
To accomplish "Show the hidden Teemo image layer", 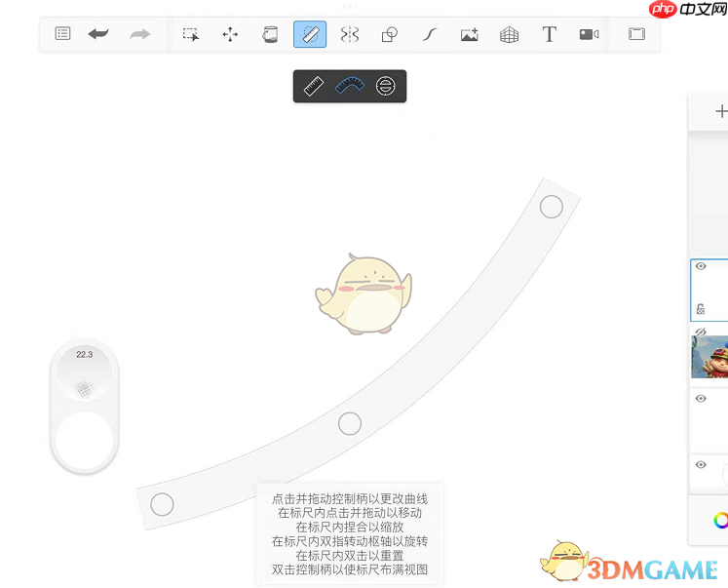I will [701, 332].
